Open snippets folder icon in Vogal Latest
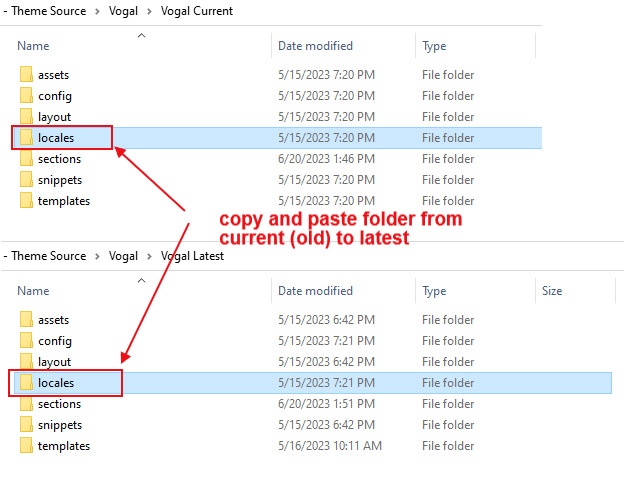 26,425
